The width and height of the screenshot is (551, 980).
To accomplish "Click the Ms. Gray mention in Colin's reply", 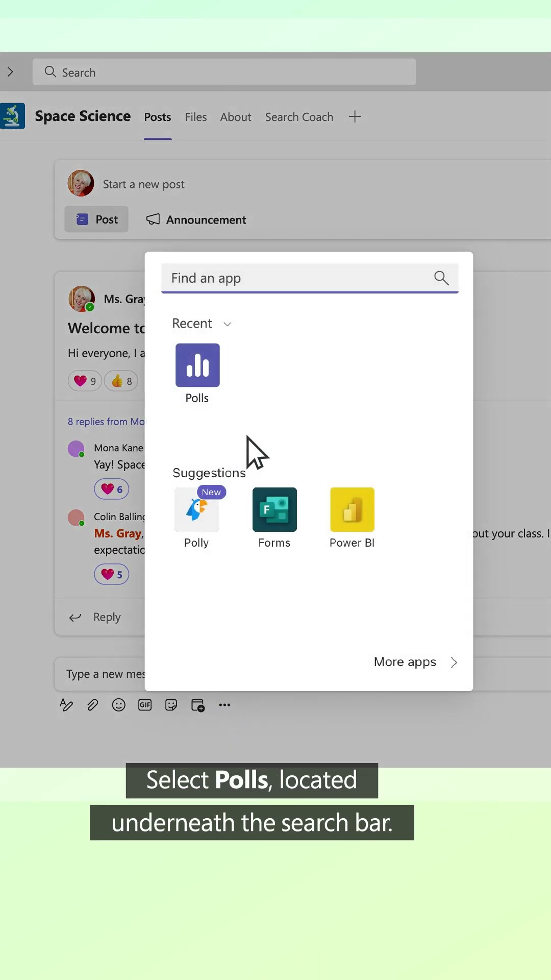I will (118, 533).
